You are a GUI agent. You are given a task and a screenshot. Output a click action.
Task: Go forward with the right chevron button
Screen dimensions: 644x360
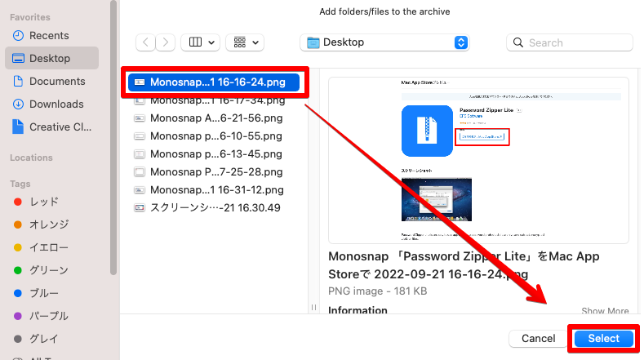tap(166, 42)
